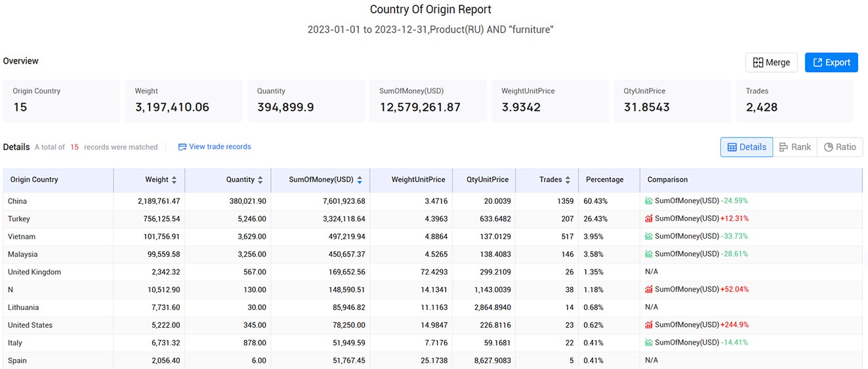Select the Italy origin country cell
Image resolution: width=868 pixels, height=369 pixels.
click(x=58, y=343)
